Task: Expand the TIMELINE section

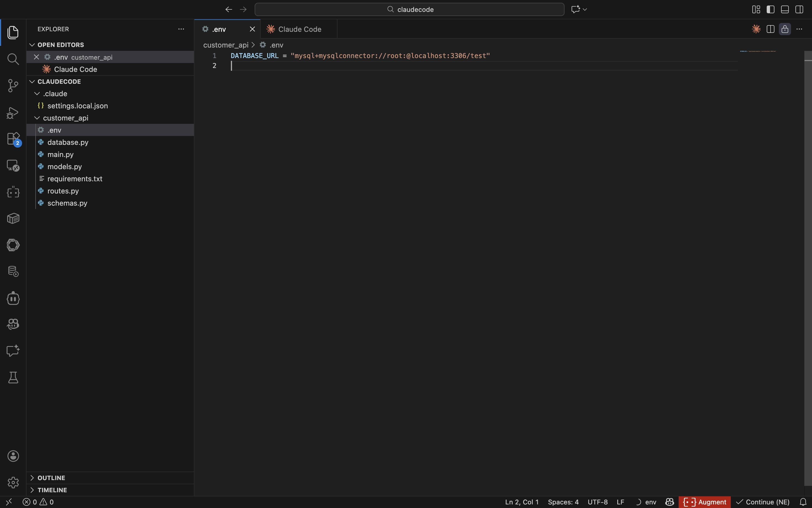Action: pos(52,490)
